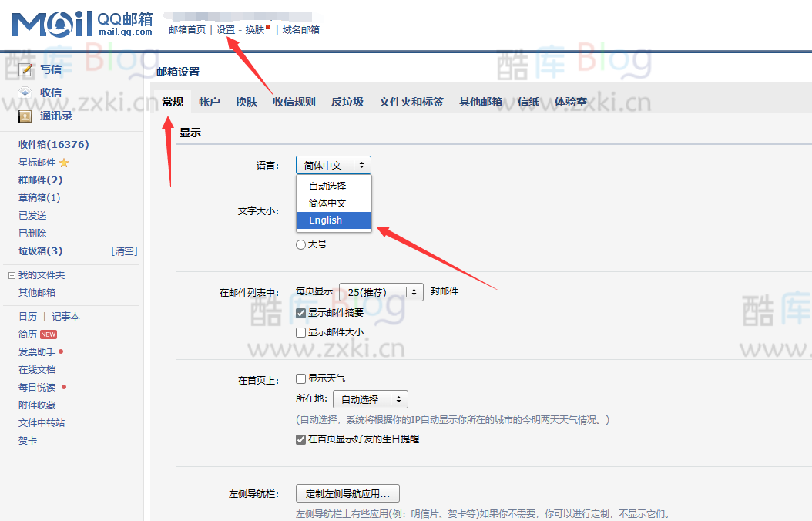Image resolution: width=812 pixels, height=521 pixels.
Task: Check the 显示邮件大小 checkbox
Action: (300, 331)
